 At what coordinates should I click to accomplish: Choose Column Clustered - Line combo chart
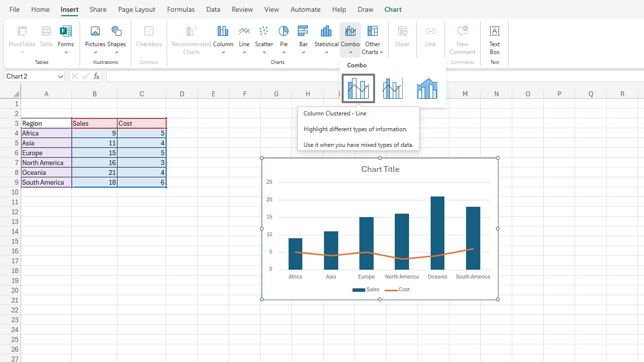(x=358, y=88)
